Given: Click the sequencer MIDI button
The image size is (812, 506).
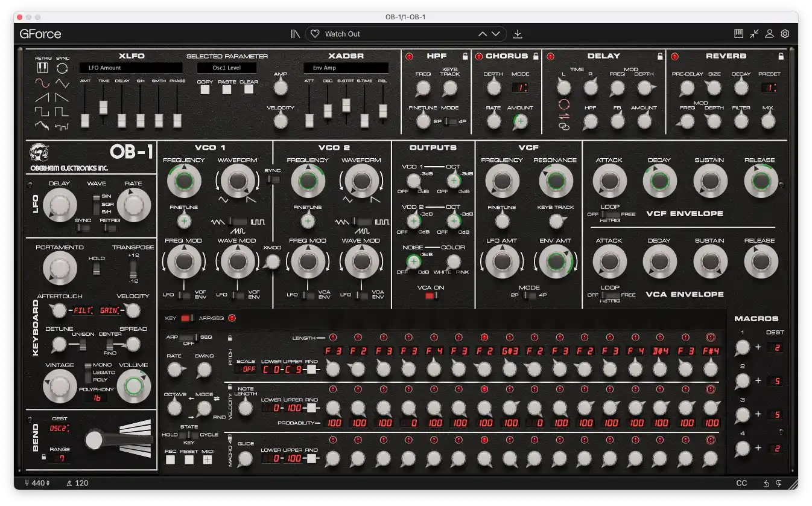Looking at the screenshot, I should (208, 460).
